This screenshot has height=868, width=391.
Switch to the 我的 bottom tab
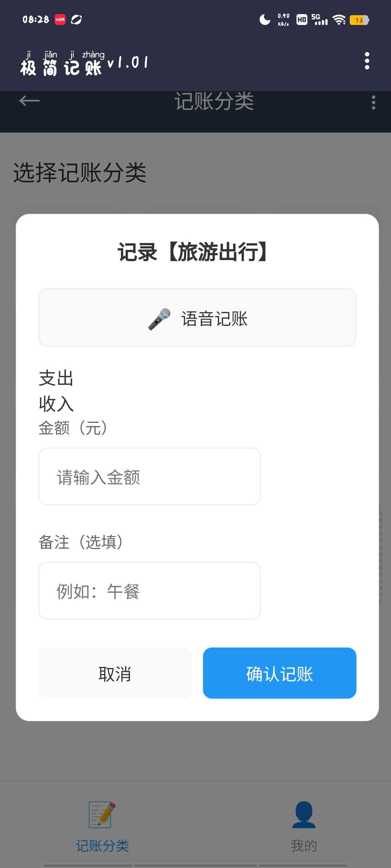pyautogui.click(x=304, y=846)
